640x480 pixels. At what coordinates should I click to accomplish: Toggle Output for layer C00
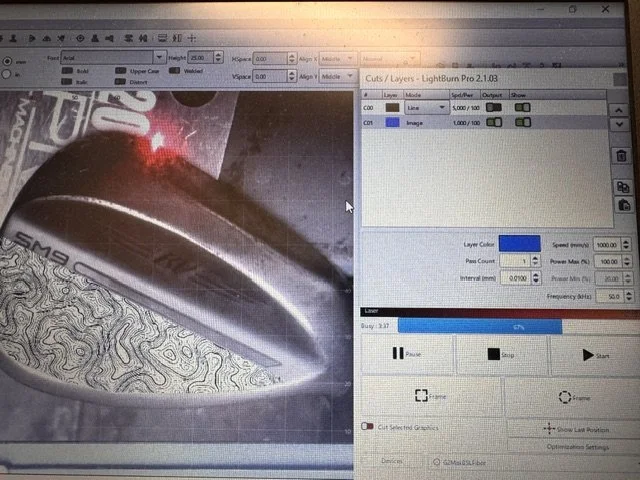tap(493, 107)
